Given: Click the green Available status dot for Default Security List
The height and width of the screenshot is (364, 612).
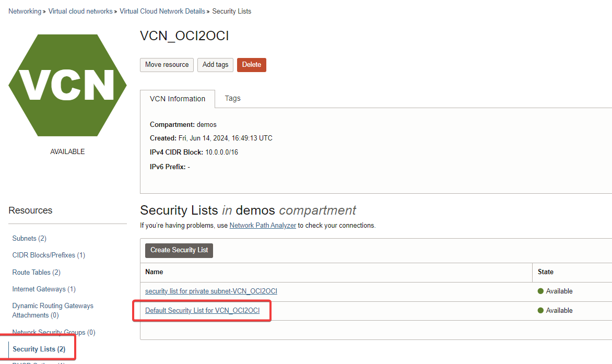Looking at the screenshot, I should coord(540,311).
